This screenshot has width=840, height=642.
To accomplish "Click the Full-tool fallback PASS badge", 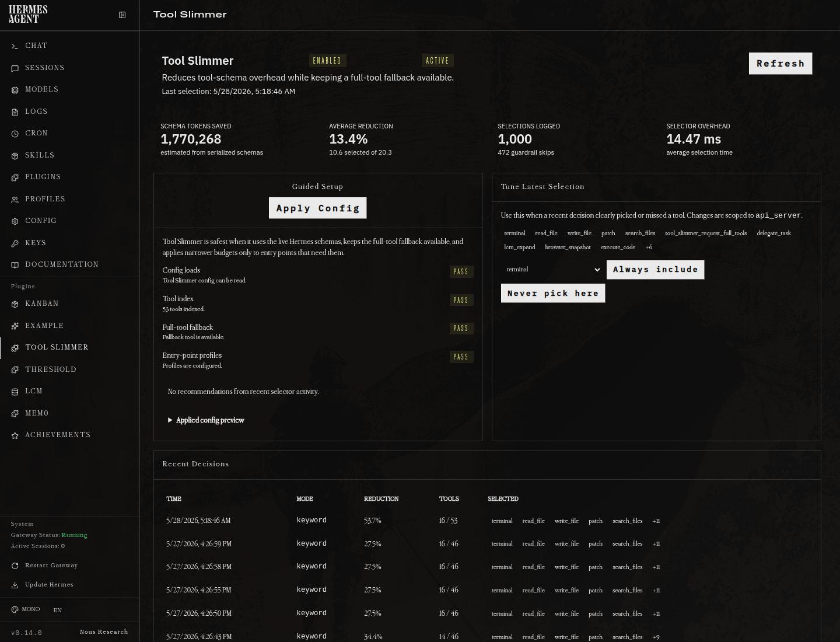I will coord(461,329).
